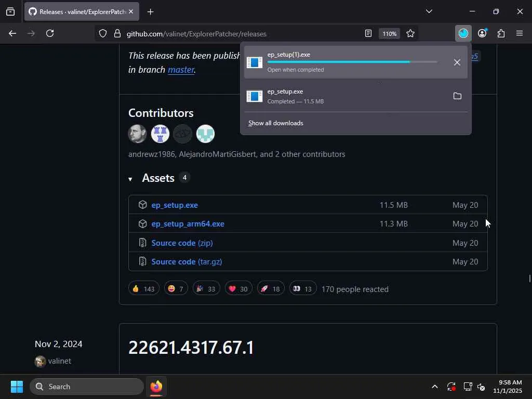Download Source code (zip)
The image size is (532, 399).
click(182, 243)
